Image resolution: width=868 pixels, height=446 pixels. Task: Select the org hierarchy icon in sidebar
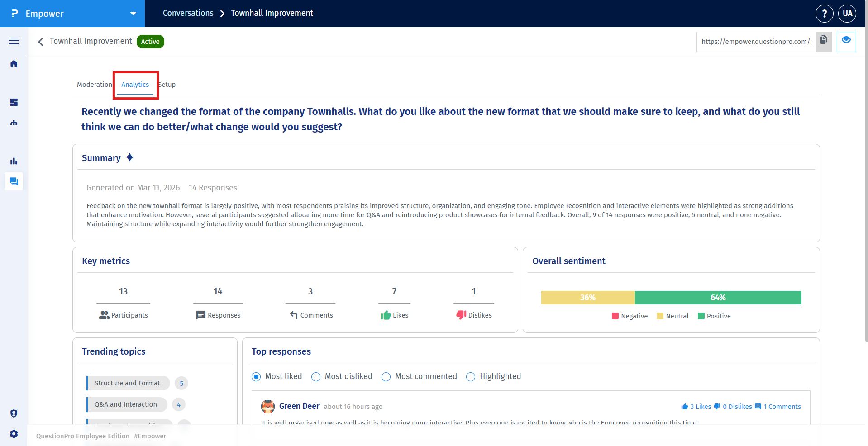tap(14, 123)
